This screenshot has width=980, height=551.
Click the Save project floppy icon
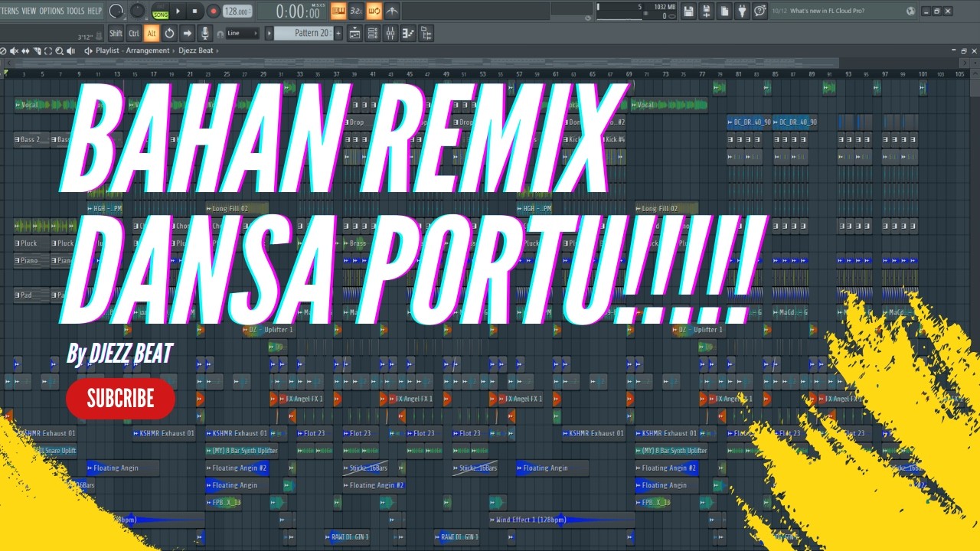coord(689,11)
